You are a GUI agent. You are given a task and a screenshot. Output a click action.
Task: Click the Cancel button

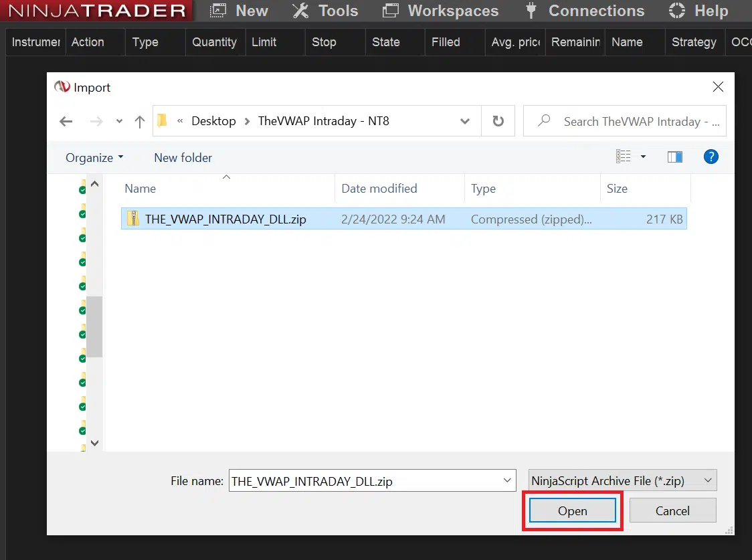click(x=672, y=510)
